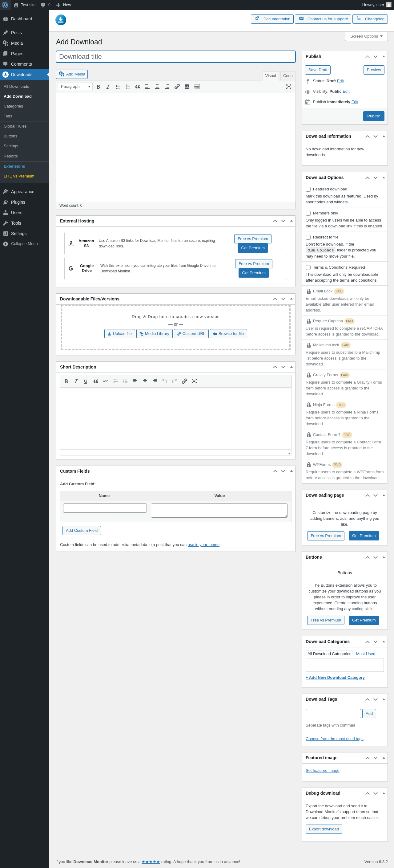
Task: Open Set featured image link
Action: coord(322,771)
